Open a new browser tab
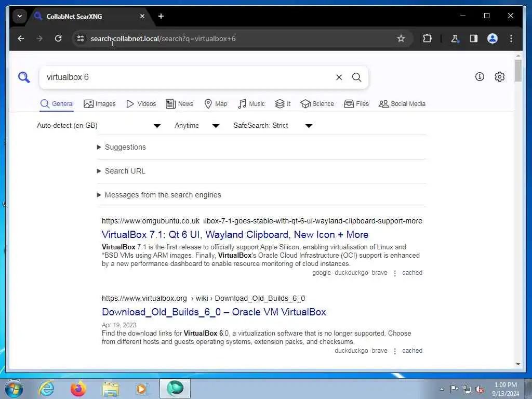Viewport: 532px width, 399px height. 161,16
